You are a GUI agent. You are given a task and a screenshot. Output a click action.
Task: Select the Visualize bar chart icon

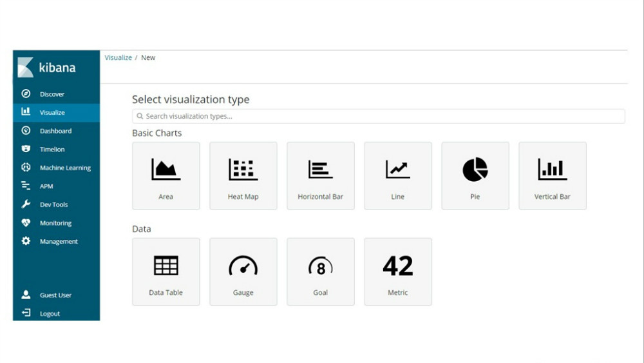pos(26,112)
